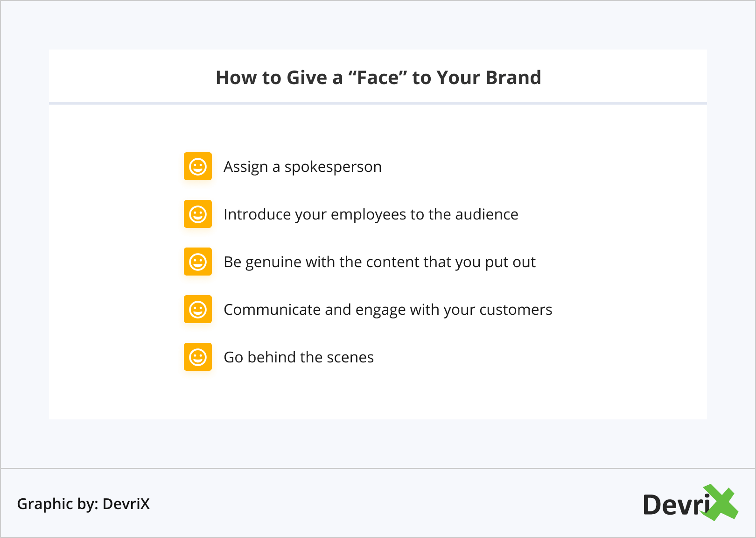Click the "Assign a spokesperson" text

pyautogui.click(x=302, y=167)
